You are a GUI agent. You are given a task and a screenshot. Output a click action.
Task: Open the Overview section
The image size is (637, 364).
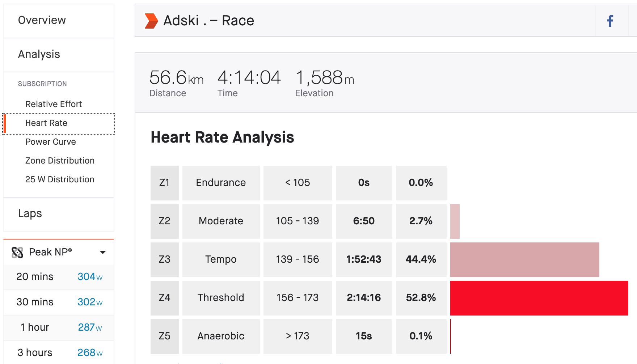tap(42, 20)
